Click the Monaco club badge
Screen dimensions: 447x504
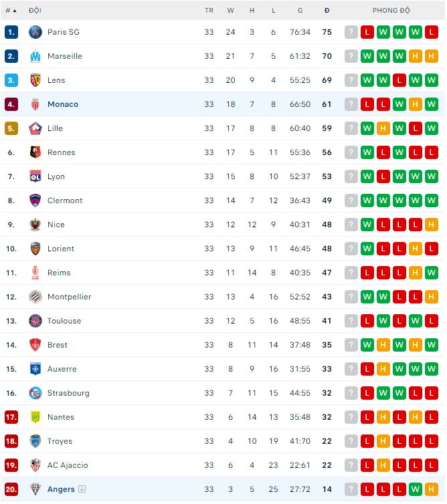coord(35,104)
